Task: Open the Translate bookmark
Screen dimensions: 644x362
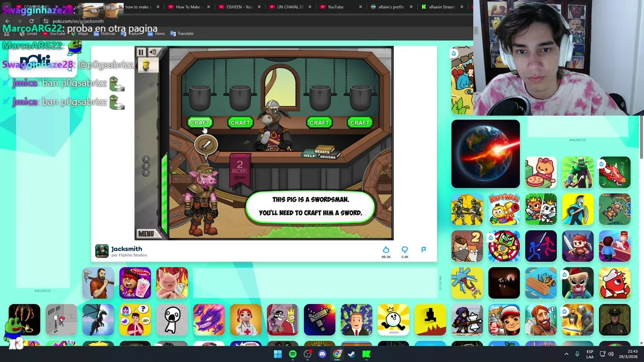Action: coord(182,33)
